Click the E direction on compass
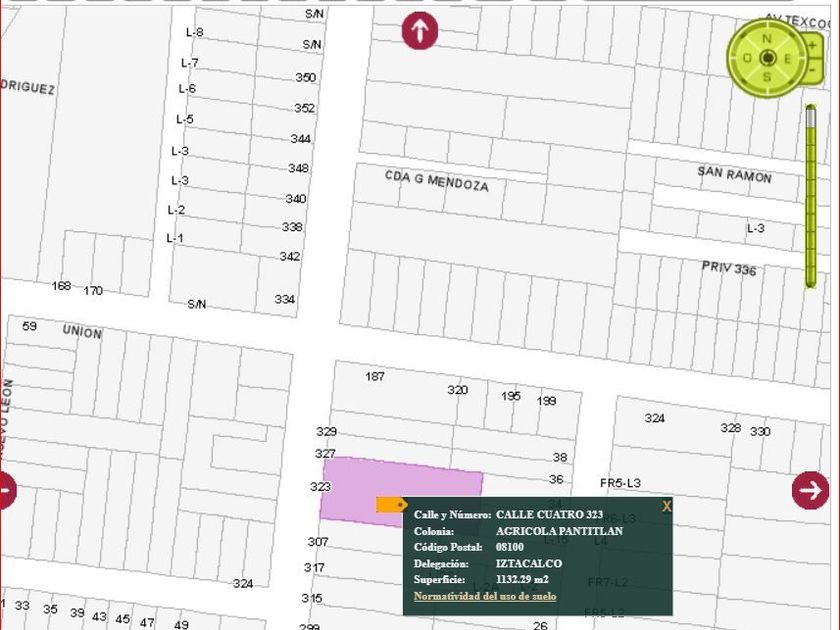Screen dimensions: 840x630 pos(788,59)
